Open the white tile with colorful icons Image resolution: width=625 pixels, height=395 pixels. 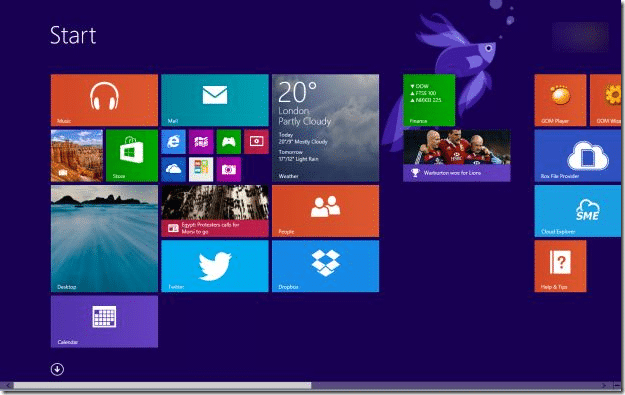(x=201, y=169)
